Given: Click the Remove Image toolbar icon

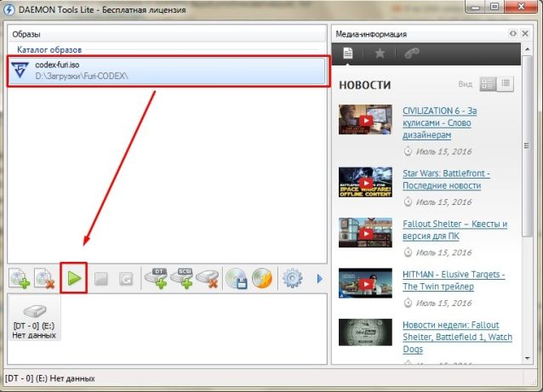Looking at the screenshot, I should click(44, 278).
